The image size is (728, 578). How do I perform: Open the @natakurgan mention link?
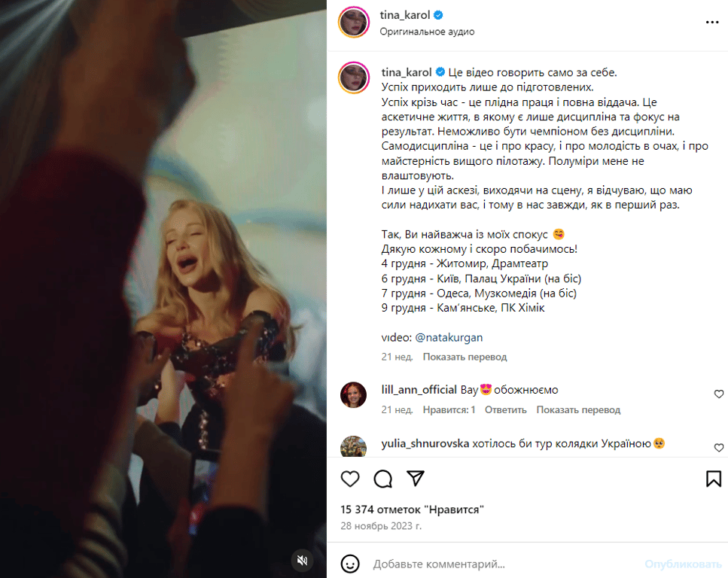pos(448,337)
